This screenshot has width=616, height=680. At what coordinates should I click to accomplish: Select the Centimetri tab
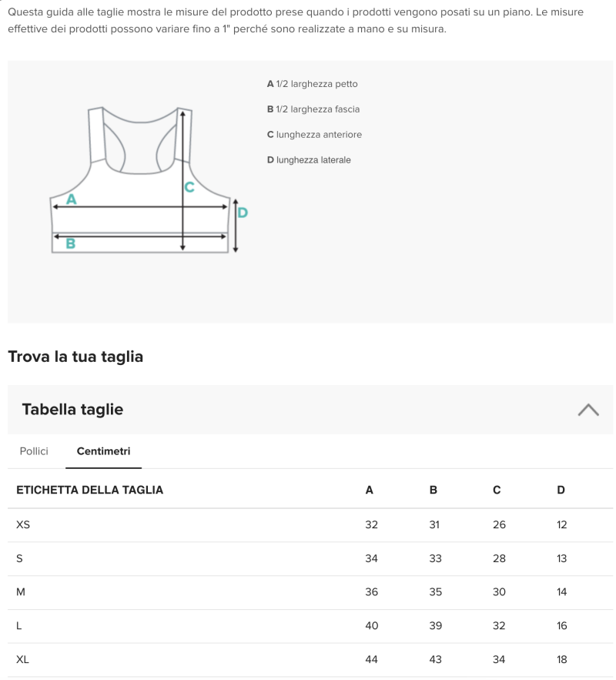pyautogui.click(x=103, y=451)
